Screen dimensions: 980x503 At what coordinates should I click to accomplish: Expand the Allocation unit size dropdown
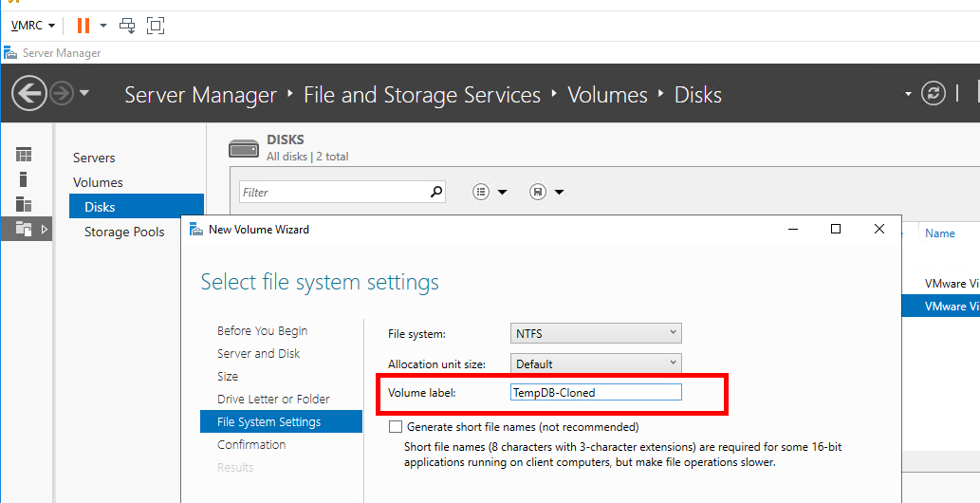596,363
